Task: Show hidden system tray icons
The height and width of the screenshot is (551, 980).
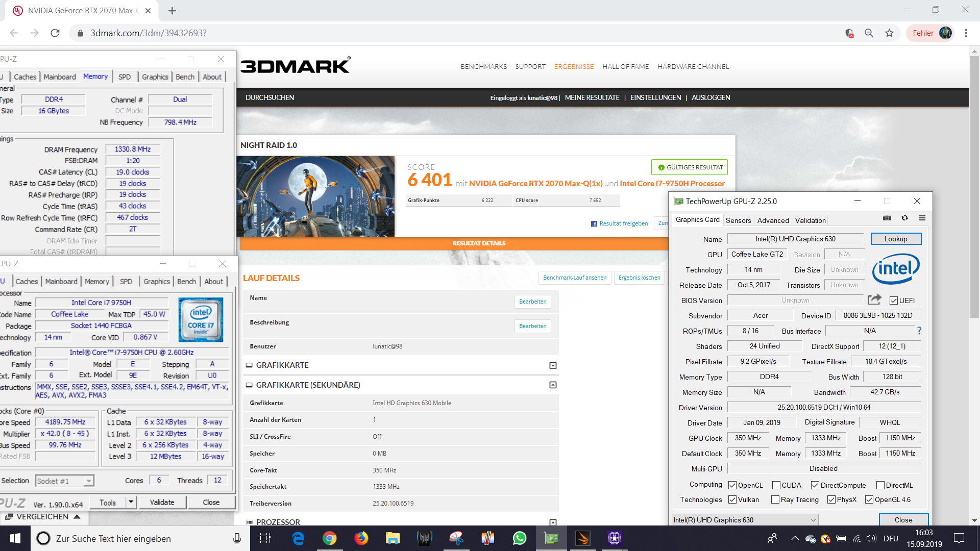Action: (x=795, y=538)
